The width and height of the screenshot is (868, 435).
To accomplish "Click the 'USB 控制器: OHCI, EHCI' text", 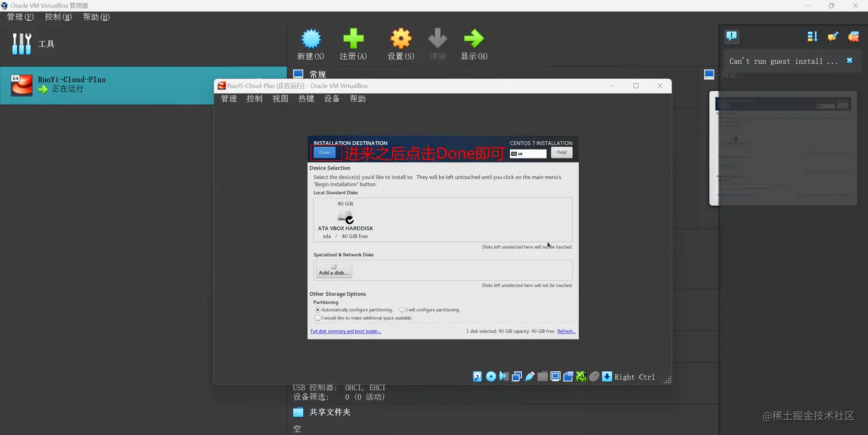I will point(339,388).
